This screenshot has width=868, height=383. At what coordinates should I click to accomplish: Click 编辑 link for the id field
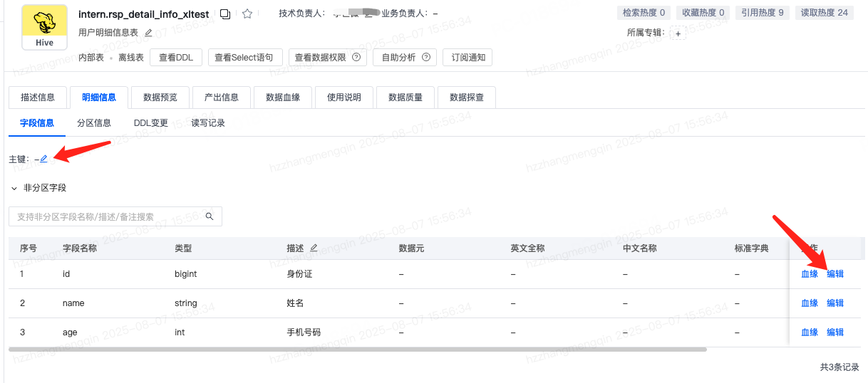(835, 274)
